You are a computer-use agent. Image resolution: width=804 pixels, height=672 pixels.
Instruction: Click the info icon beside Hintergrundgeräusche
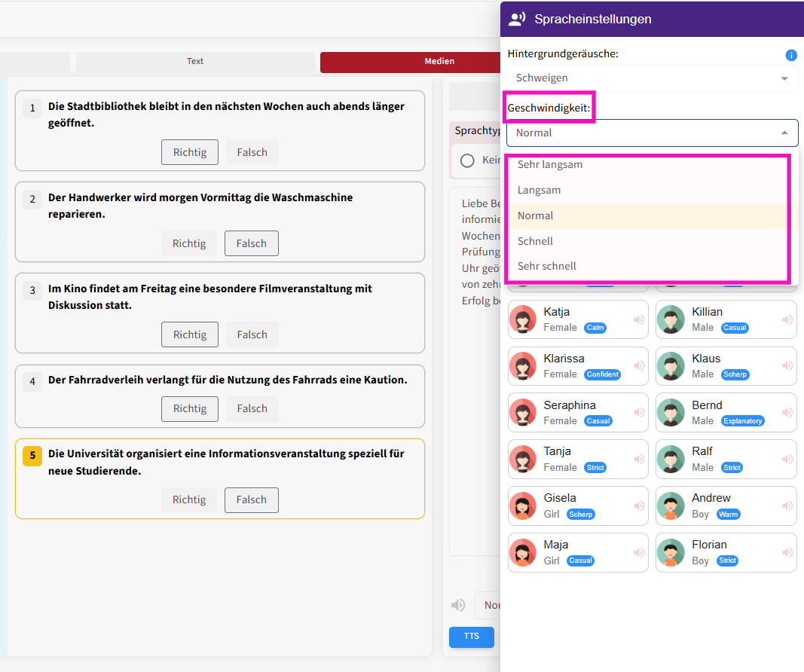tap(790, 55)
